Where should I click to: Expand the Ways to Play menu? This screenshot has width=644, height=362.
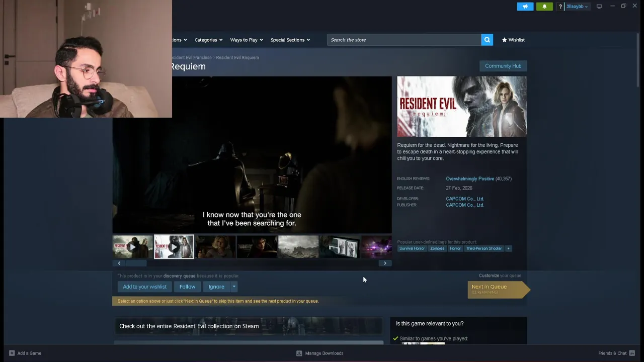tap(247, 40)
